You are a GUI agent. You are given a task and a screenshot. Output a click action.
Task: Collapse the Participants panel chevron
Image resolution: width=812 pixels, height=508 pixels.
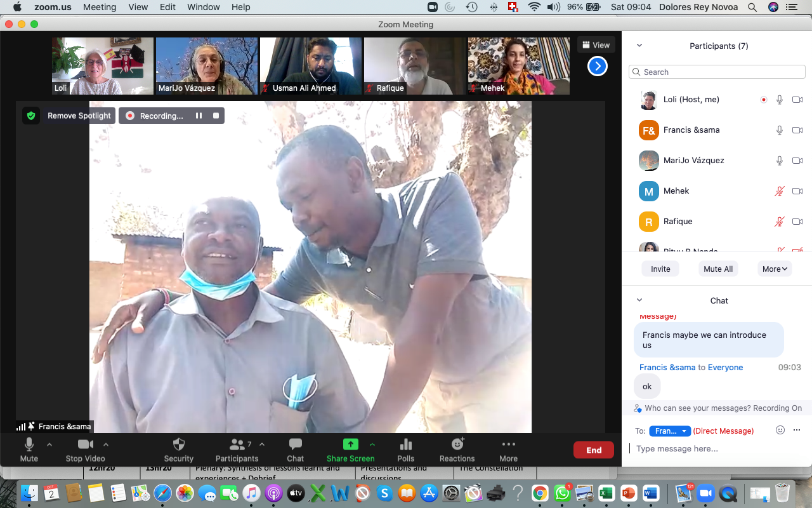pos(639,46)
